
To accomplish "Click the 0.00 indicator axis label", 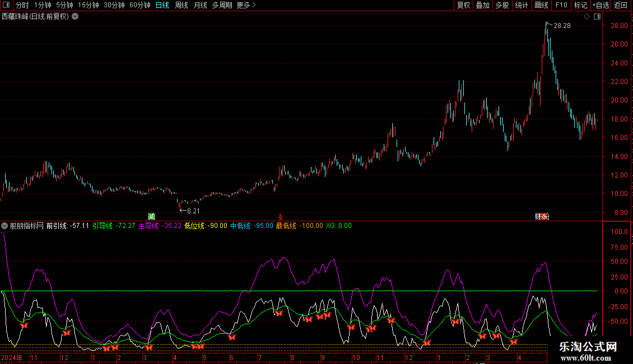I will tap(621, 291).
